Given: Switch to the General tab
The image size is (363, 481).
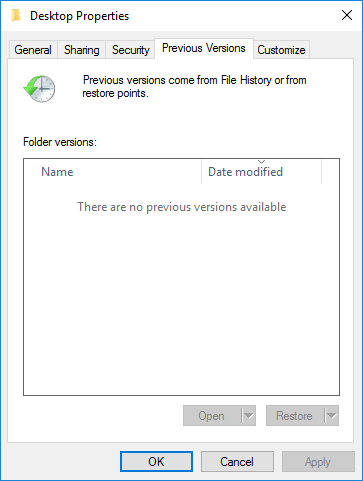Looking at the screenshot, I should [33, 50].
